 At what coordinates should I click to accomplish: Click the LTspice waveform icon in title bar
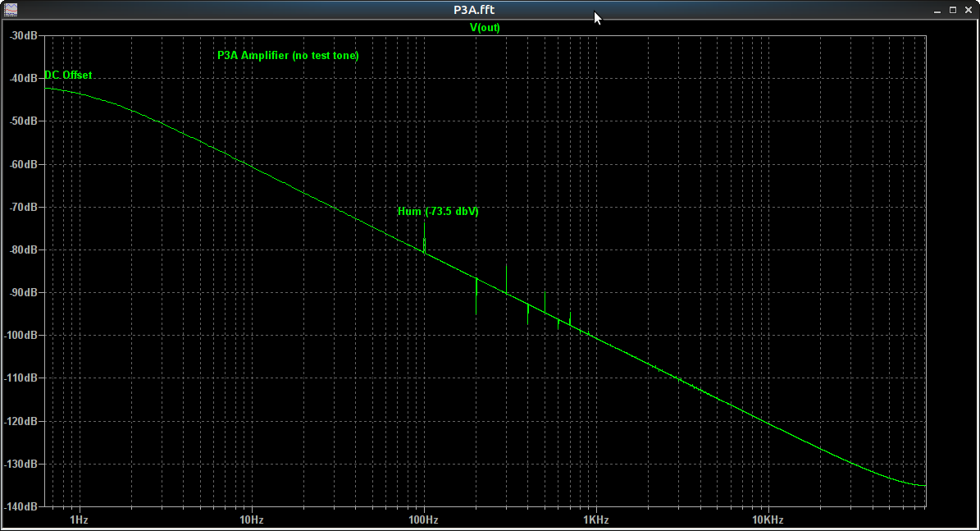point(11,9)
